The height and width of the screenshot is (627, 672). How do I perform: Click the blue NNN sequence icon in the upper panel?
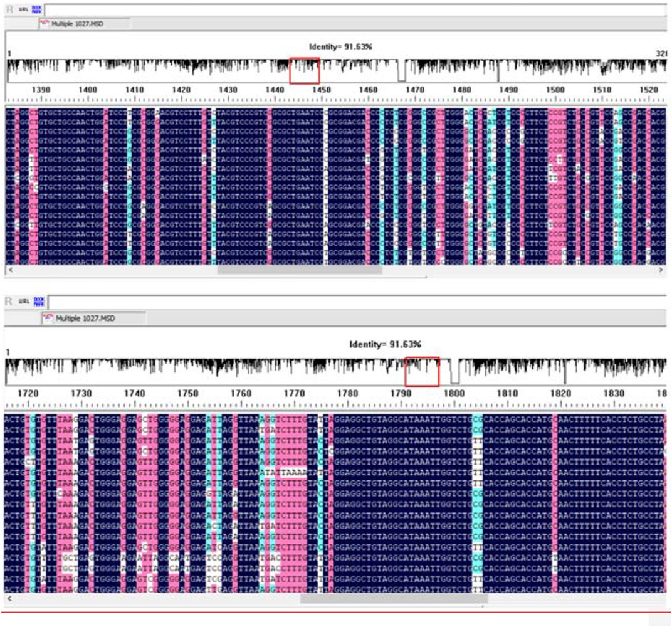(x=37, y=9)
